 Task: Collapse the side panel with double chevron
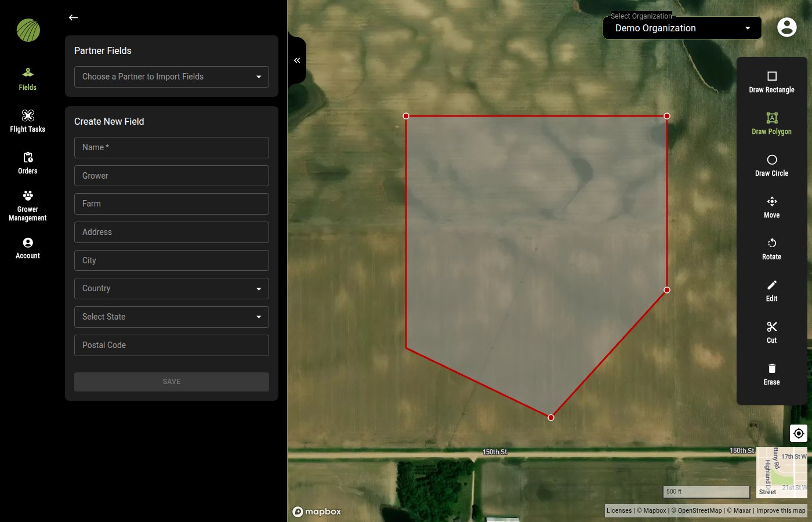(297, 60)
